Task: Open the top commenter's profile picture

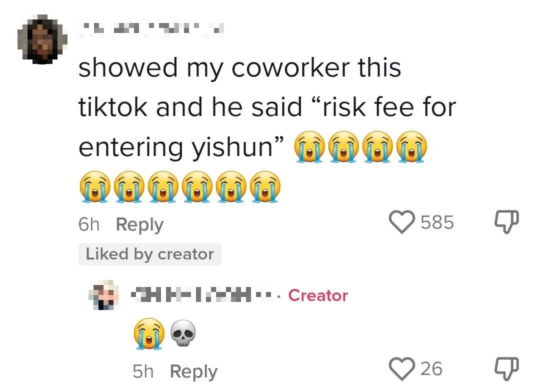Action: coord(42,39)
